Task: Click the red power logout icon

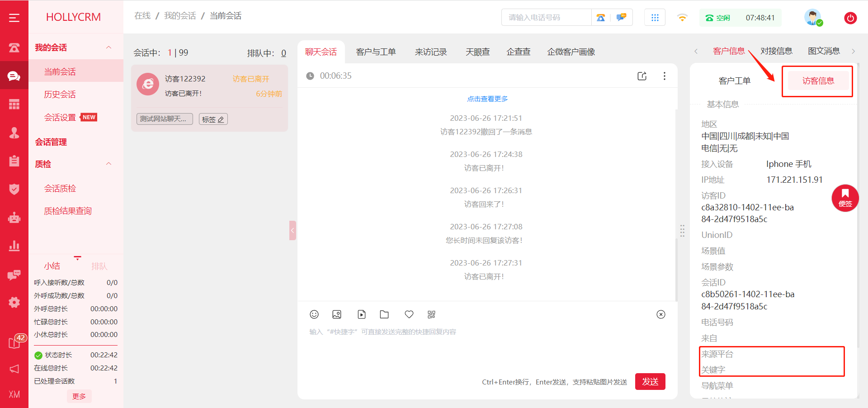Action: point(850,18)
